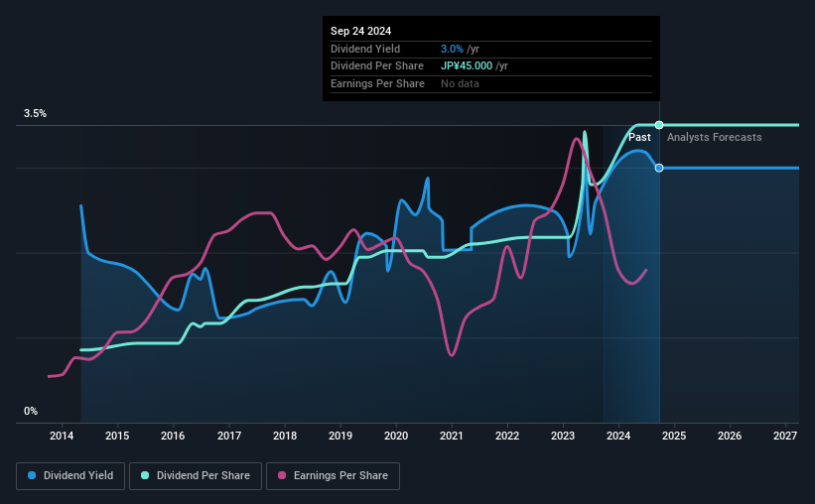Click the teal Dividend Per Share legend dot
The height and width of the screenshot is (504, 815).
[x=145, y=475]
